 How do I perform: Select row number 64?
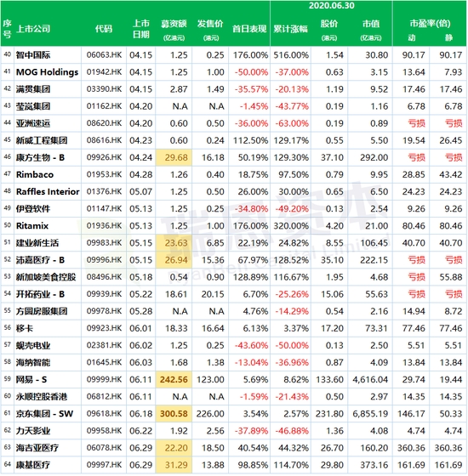coord(8,464)
